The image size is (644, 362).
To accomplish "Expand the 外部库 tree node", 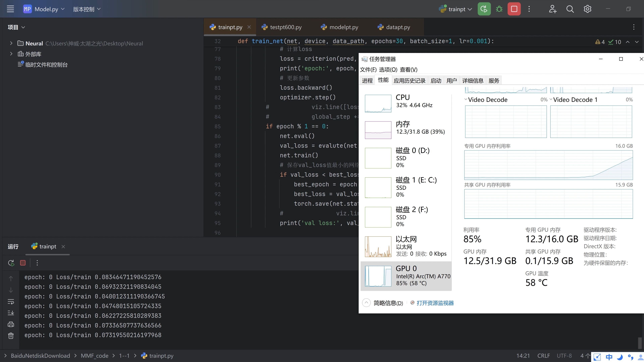I will coord(11,54).
